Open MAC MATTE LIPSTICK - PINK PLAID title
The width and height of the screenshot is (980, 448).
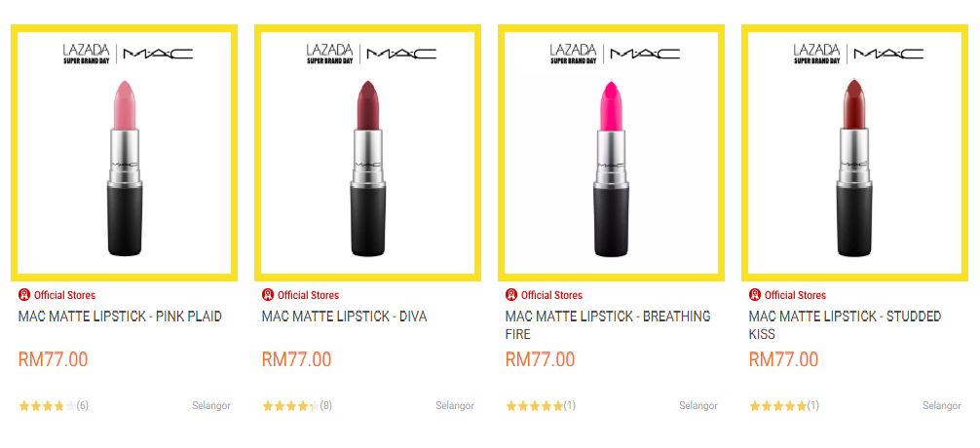pos(120,317)
